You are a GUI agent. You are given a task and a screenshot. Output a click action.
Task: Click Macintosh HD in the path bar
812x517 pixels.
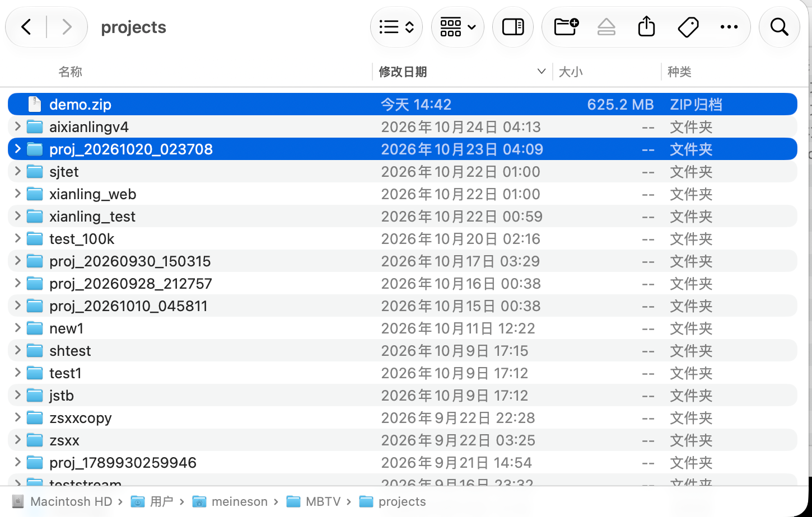click(x=71, y=501)
